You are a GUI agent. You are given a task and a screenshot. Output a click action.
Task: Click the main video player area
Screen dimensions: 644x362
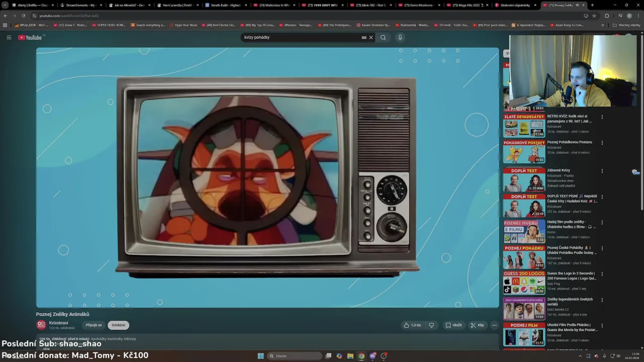(267, 177)
